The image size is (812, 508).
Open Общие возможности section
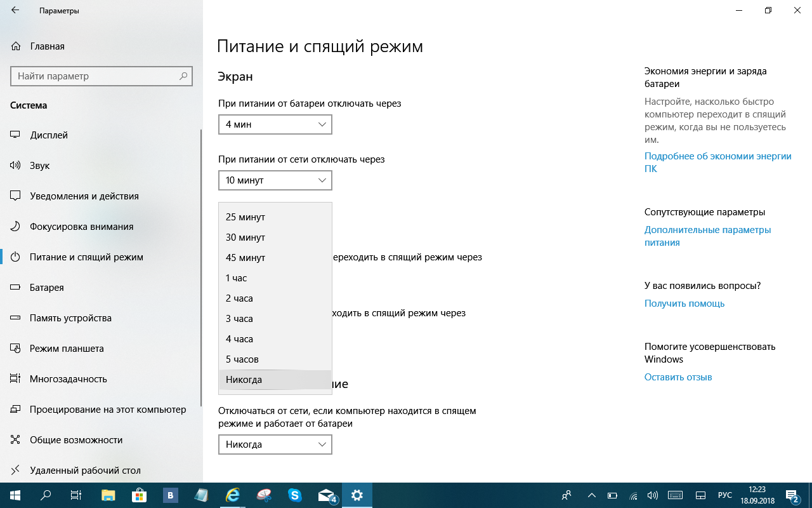pos(101,440)
